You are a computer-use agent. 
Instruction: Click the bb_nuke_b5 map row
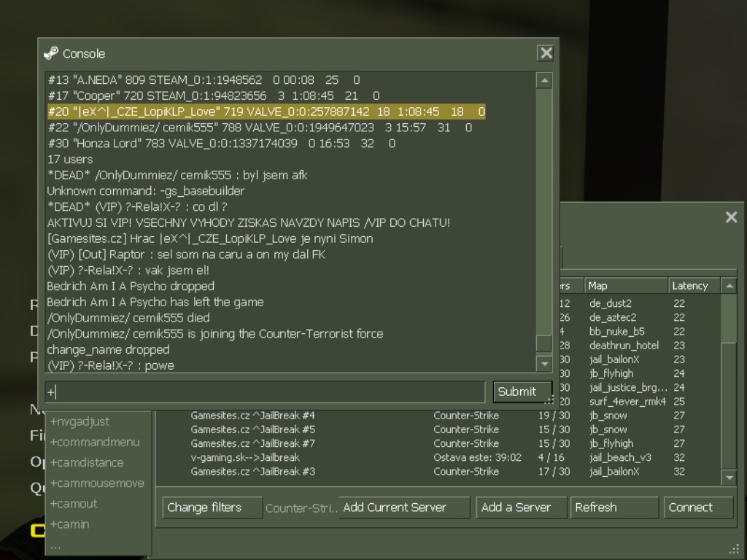[x=617, y=332]
